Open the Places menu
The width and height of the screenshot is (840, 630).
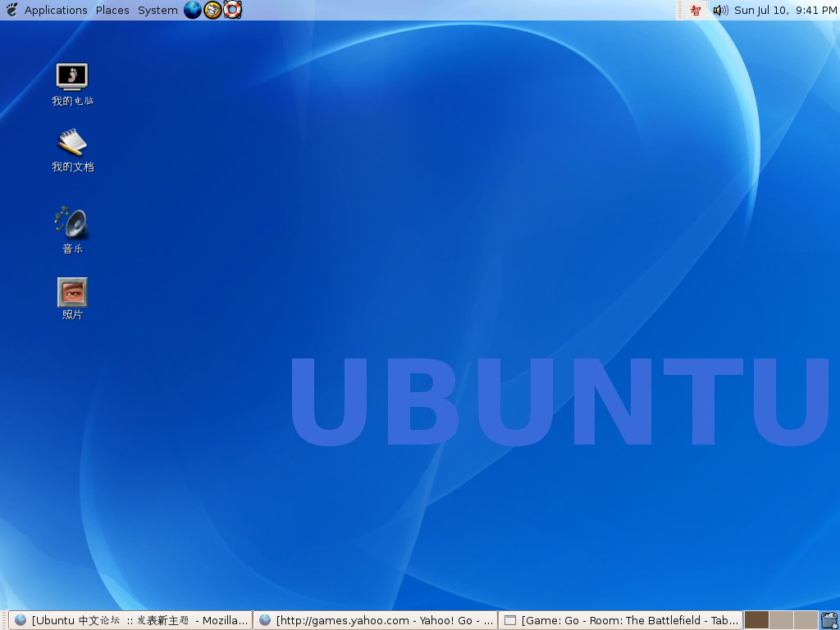point(112,10)
